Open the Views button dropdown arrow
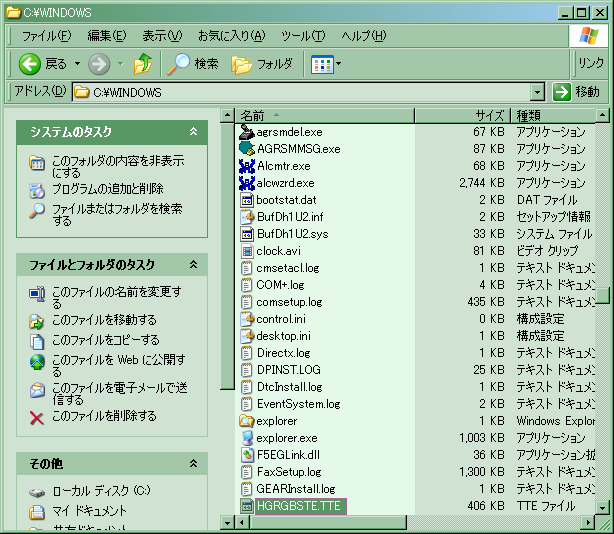Screen dimensions: 614x534 (338, 64)
